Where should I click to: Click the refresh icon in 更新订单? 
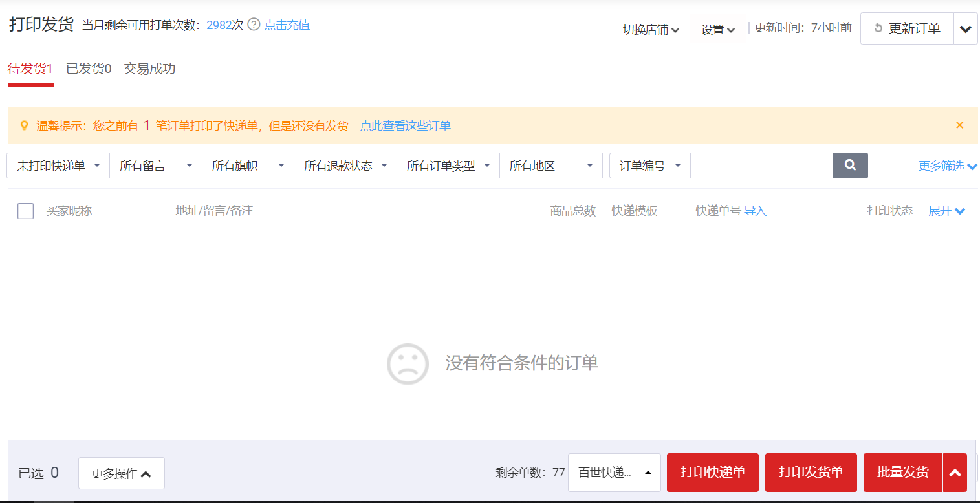point(878,28)
